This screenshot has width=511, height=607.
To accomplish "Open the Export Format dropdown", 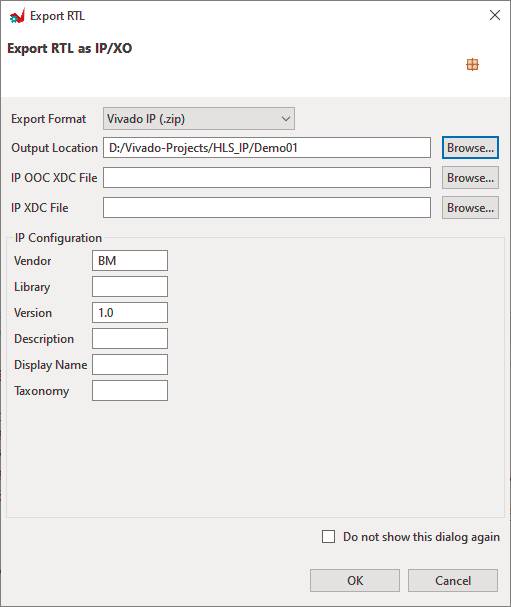I will 199,118.
